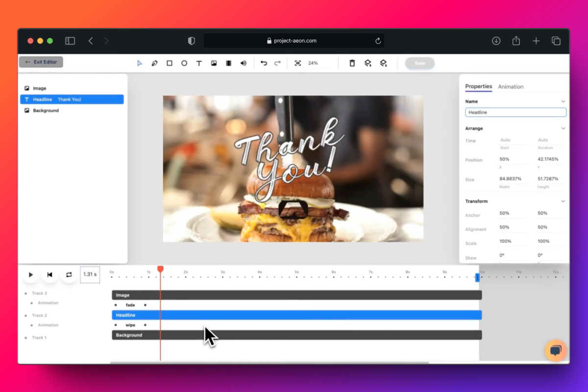Reload the page in Safari
This screenshot has width=588, height=392.
pyautogui.click(x=378, y=41)
